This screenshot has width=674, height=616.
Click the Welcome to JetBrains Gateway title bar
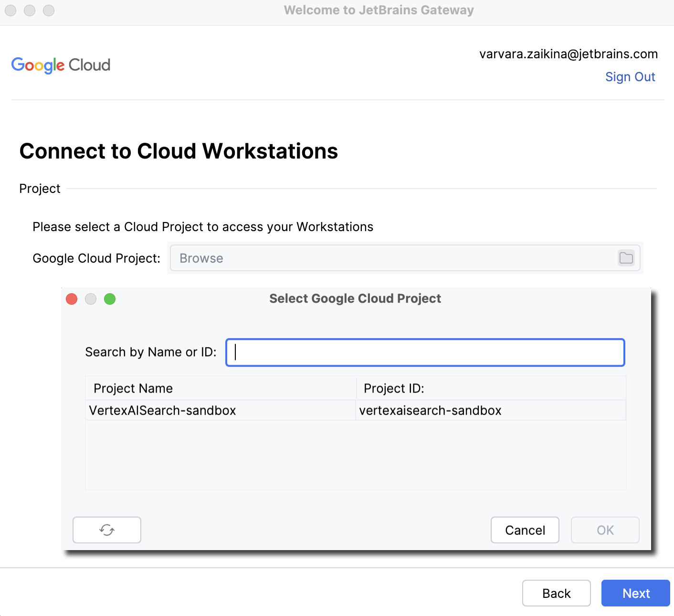pos(379,10)
